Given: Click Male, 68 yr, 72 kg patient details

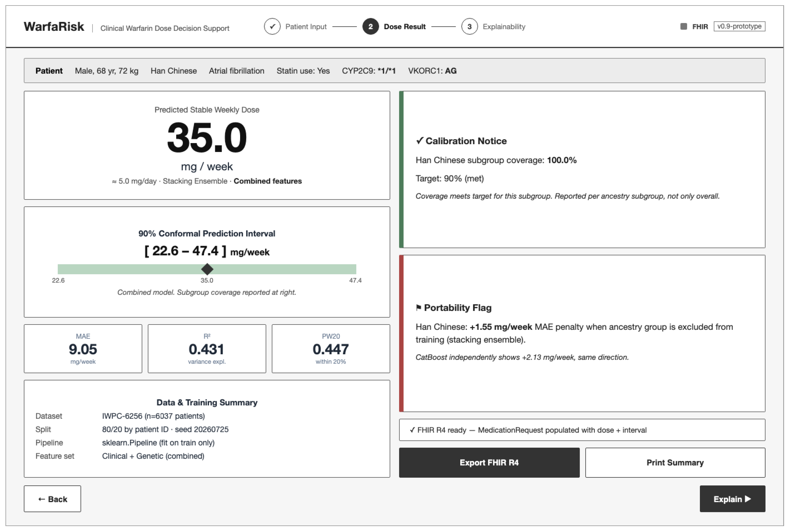Looking at the screenshot, I should [x=107, y=71].
